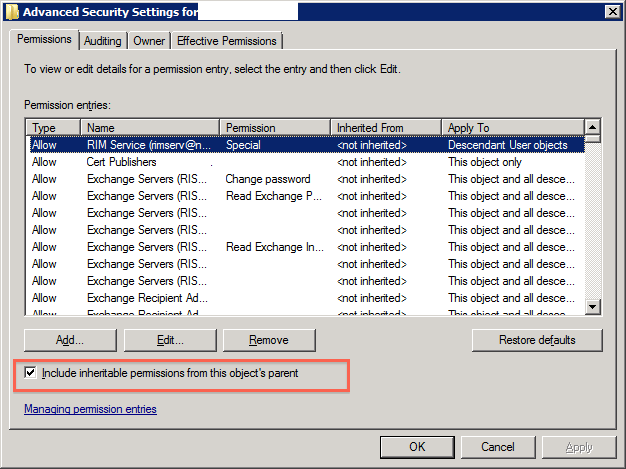Sort entries by Name column header
626x469 pixels.
[150, 128]
